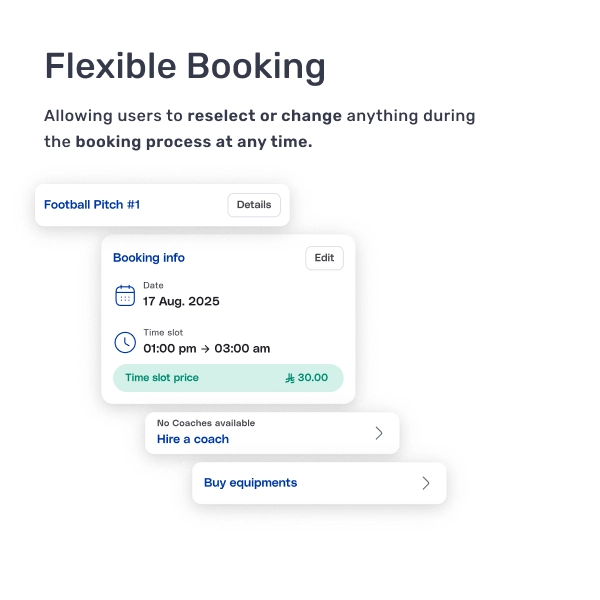600x600 pixels.
Task: Click the Time slot price label
Action: point(162,378)
